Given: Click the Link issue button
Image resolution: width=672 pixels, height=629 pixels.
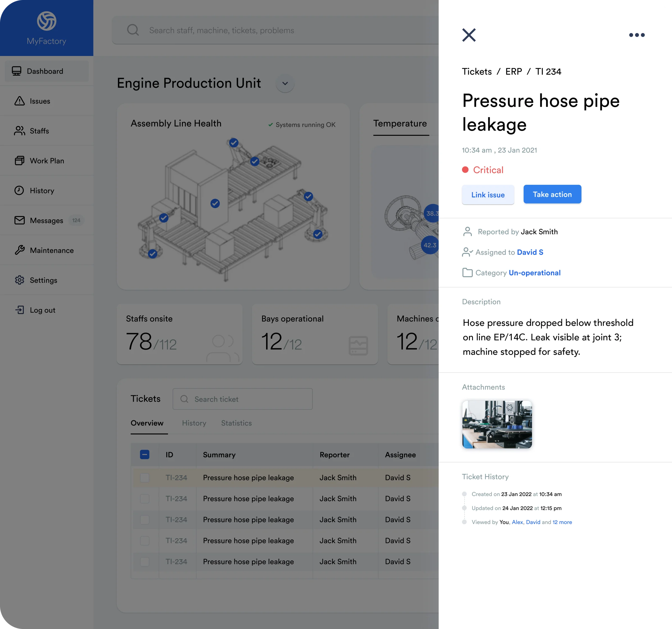Looking at the screenshot, I should 488,195.
